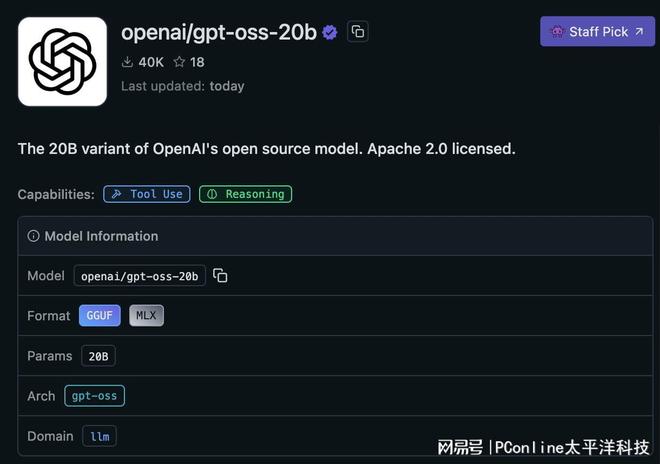Click the Reasoning capability badge

[x=245, y=194]
